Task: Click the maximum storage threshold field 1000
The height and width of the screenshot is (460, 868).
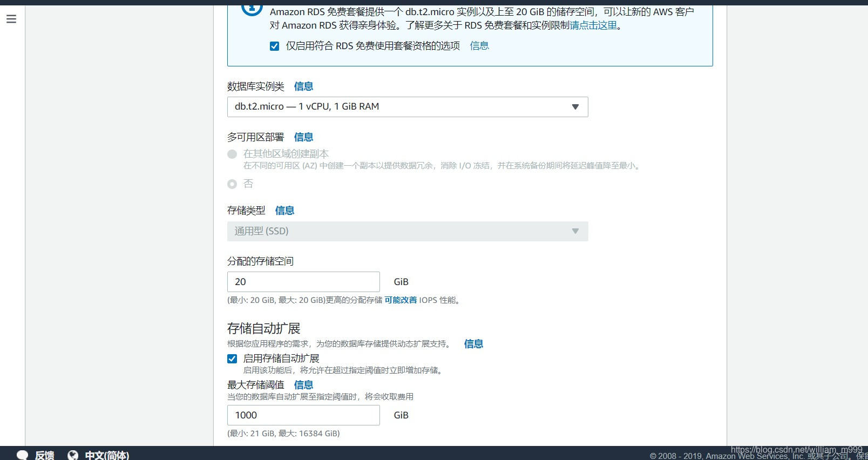Action: [x=303, y=415]
